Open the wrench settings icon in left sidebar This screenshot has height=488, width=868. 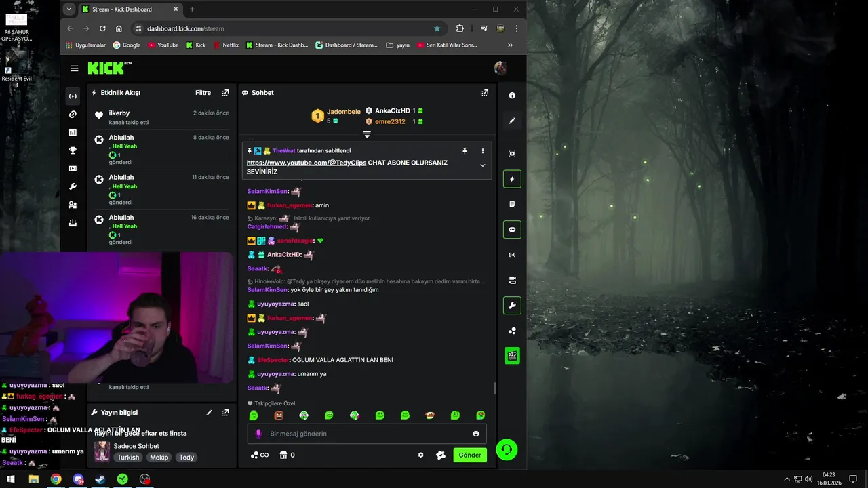coord(73,186)
